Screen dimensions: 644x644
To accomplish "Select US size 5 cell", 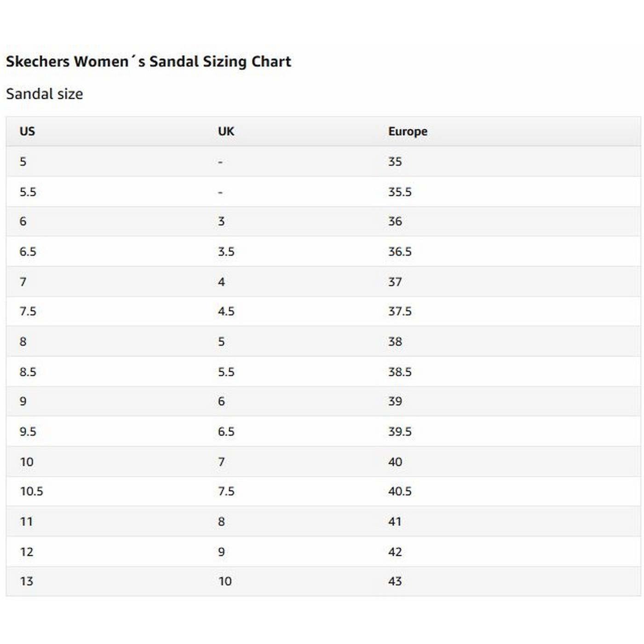I will (23, 161).
